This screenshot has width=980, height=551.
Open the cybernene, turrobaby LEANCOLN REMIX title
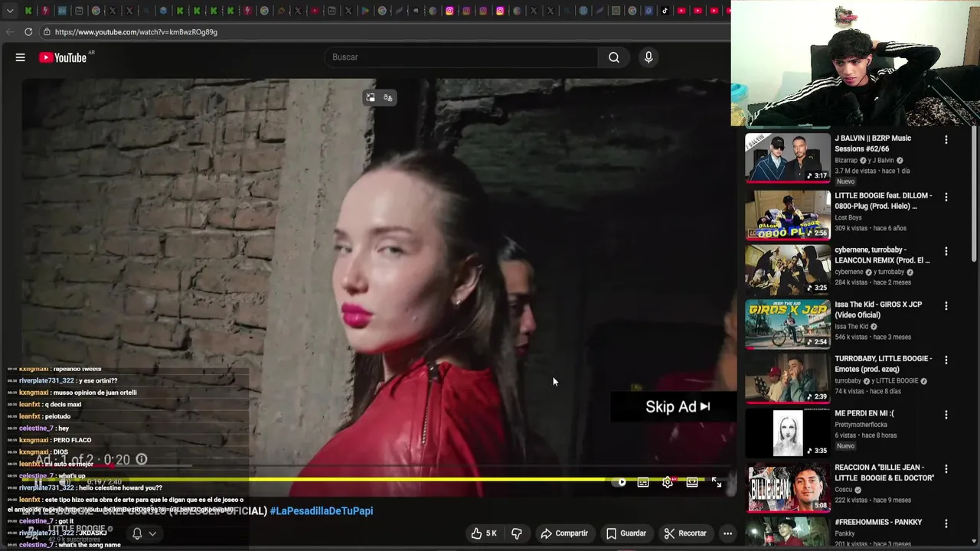882,255
